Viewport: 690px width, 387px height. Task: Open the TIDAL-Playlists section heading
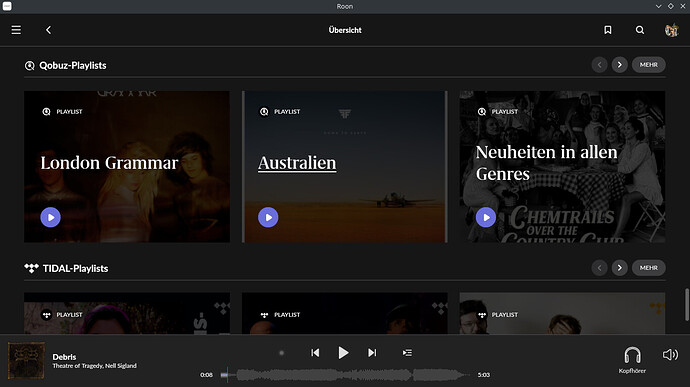[75, 269]
